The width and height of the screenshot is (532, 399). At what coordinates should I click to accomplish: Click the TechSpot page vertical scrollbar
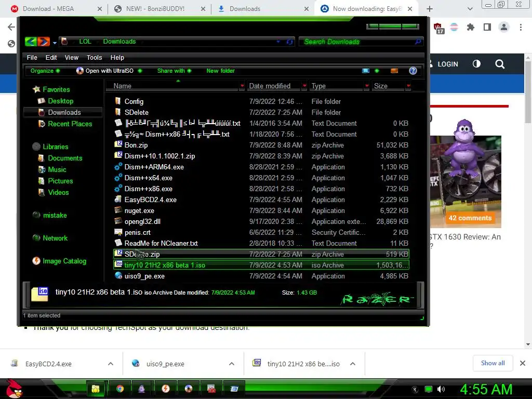click(528, 200)
